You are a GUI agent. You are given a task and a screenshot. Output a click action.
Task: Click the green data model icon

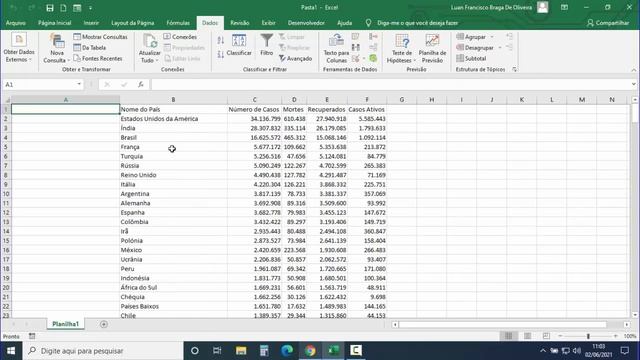[x=373, y=58]
